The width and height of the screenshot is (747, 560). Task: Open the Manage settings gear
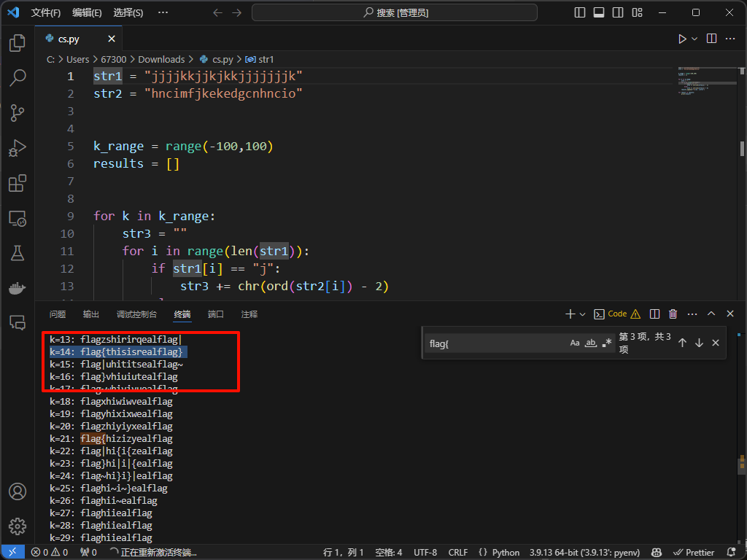18,526
